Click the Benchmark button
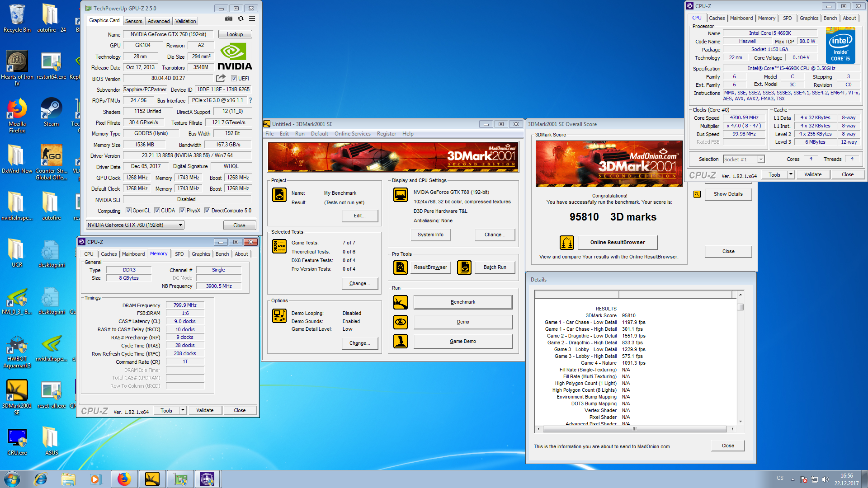The width and height of the screenshot is (868, 488). tap(463, 302)
